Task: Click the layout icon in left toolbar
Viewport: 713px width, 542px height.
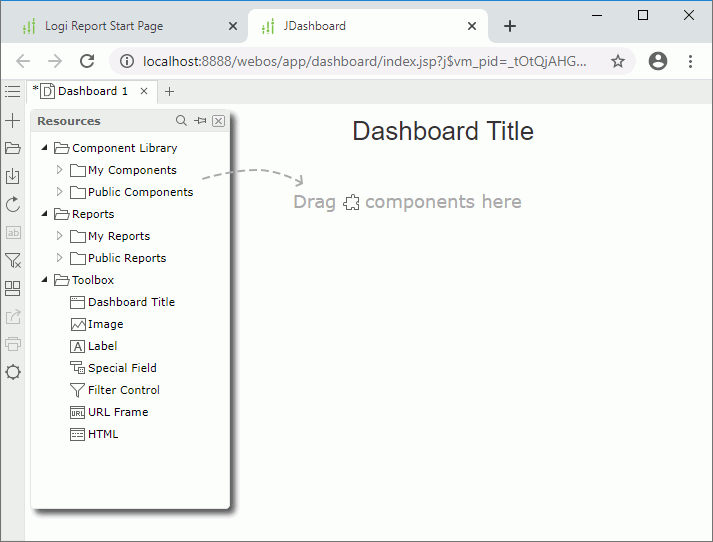Action: tap(13, 288)
